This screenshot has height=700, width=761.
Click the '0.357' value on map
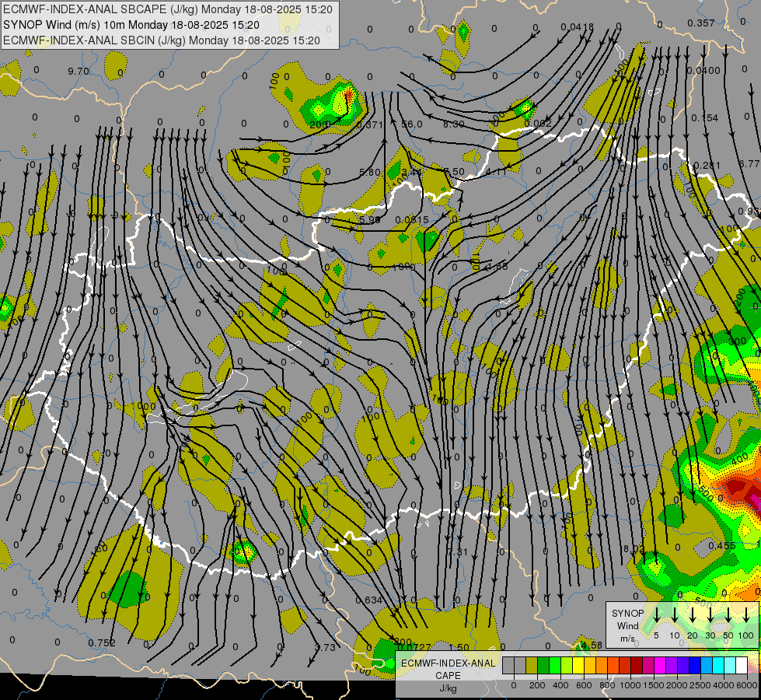(x=701, y=23)
